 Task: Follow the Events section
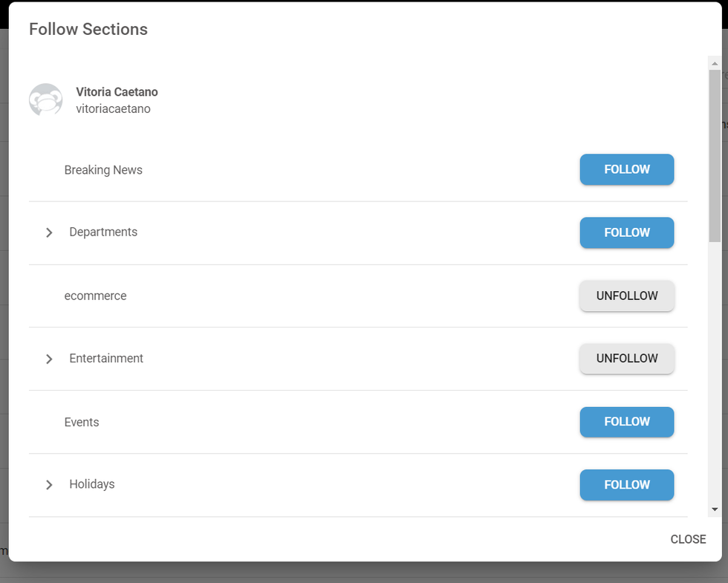[626, 422]
